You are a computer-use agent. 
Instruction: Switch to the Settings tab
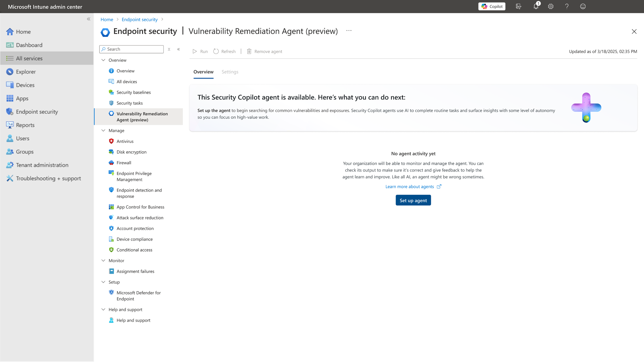[230, 72]
